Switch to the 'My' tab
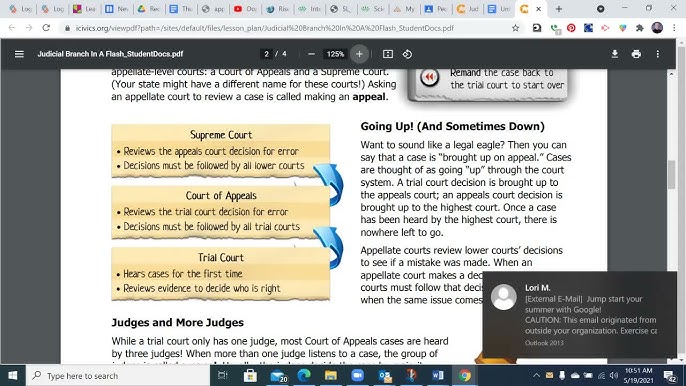The height and width of the screenshot is (386, 686). point(403,9)
